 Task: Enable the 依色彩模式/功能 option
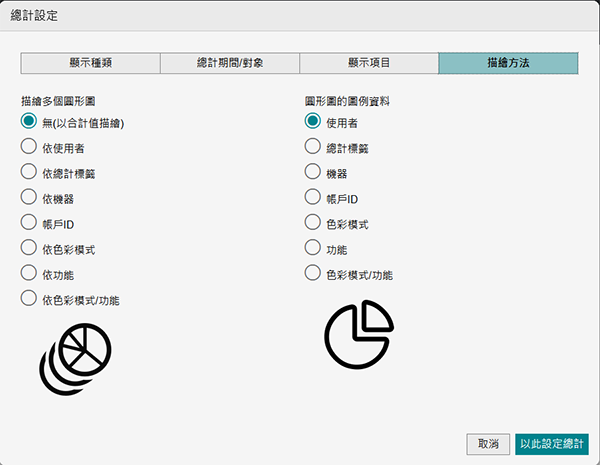[29, 298]
